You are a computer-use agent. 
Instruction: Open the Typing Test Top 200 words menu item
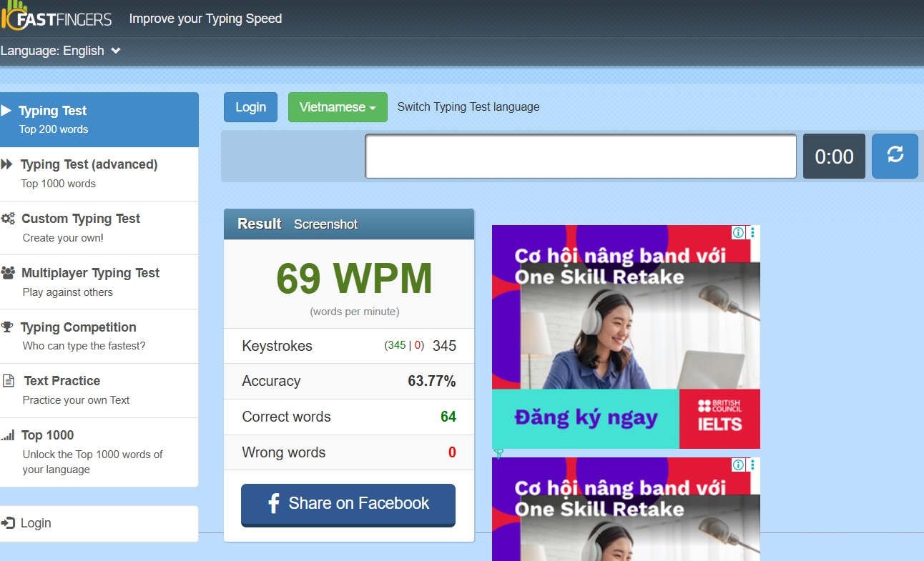click(99, 119)
